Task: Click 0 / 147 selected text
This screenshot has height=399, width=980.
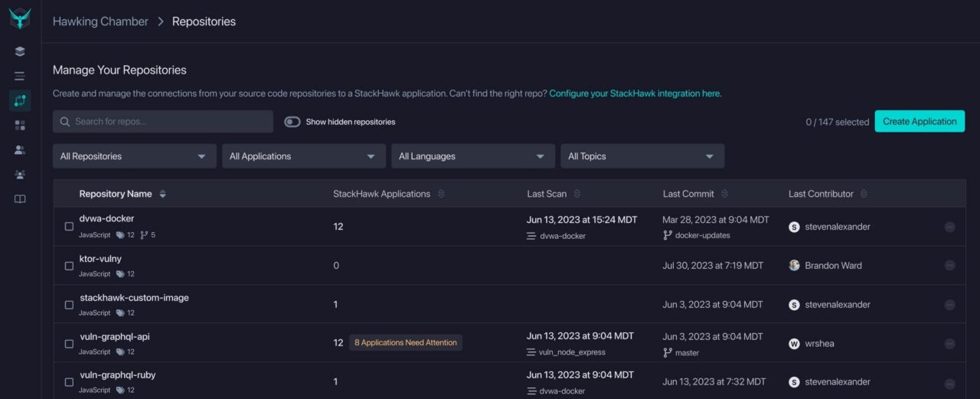Action: pos(837,122)
